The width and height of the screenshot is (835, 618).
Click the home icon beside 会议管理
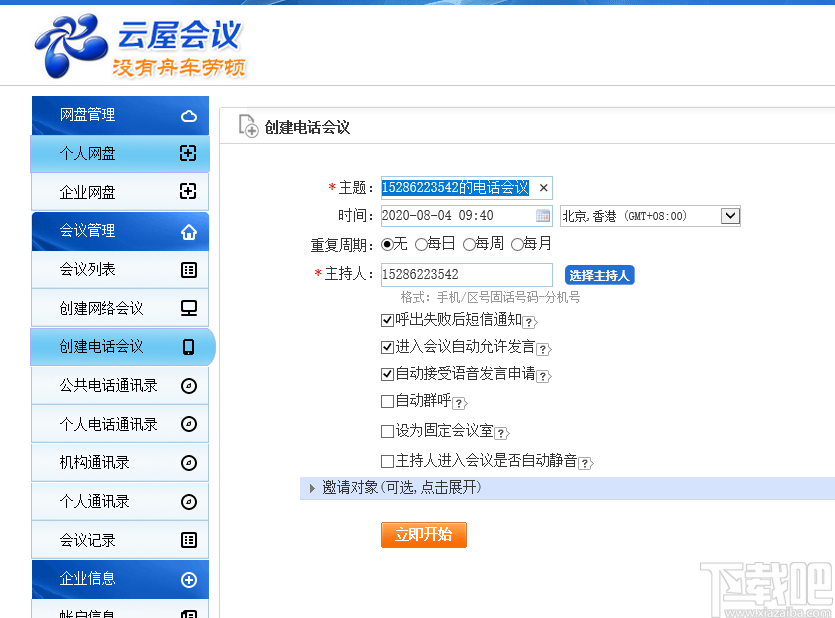(x=189, y=232)
